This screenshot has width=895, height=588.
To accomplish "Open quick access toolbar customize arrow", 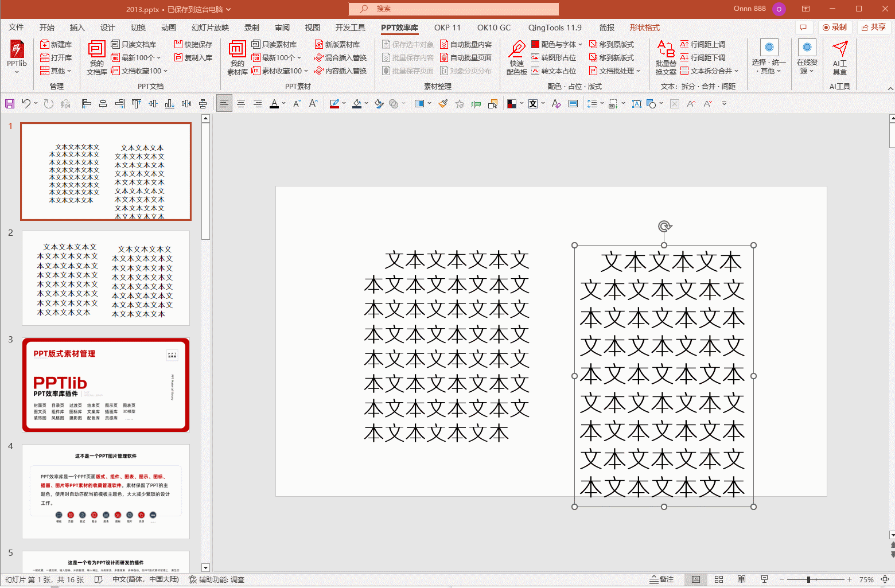I will [x=724, y=104].
